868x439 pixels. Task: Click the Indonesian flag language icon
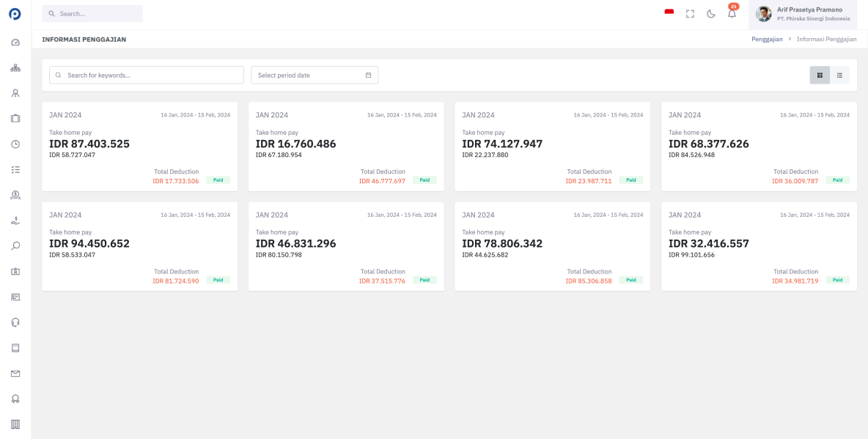coord(669,12)
